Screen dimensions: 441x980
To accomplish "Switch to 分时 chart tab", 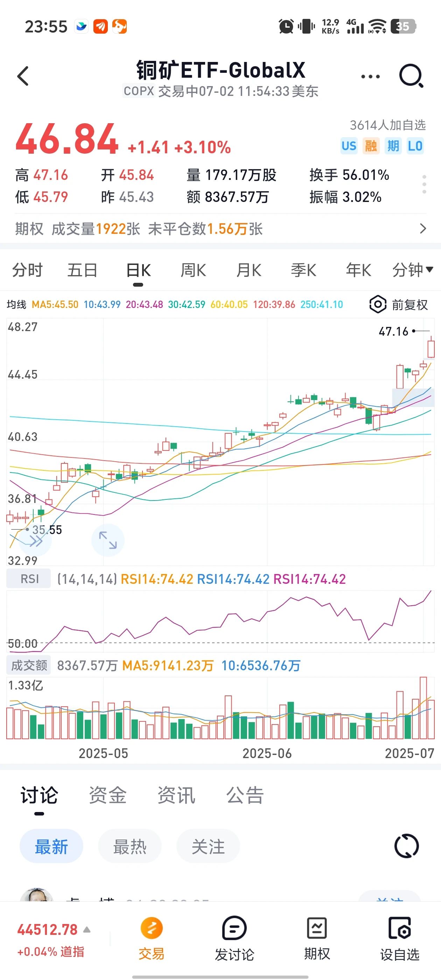I will (27, 270).
